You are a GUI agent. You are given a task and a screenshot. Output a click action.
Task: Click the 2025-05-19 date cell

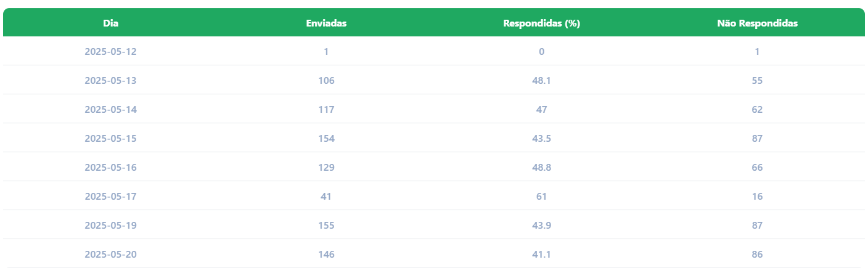coord(110,226)
